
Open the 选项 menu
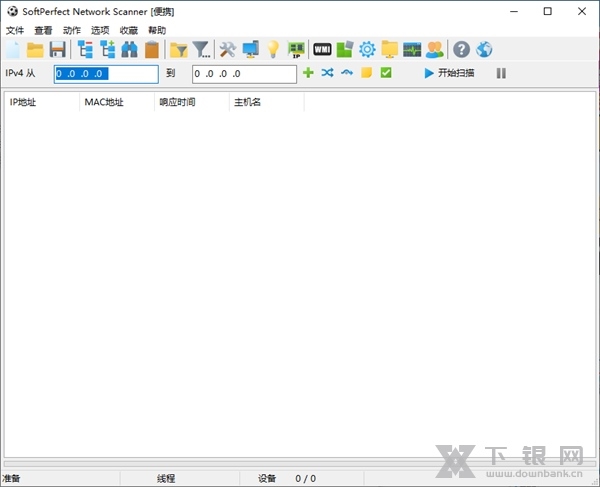(100, 30)
